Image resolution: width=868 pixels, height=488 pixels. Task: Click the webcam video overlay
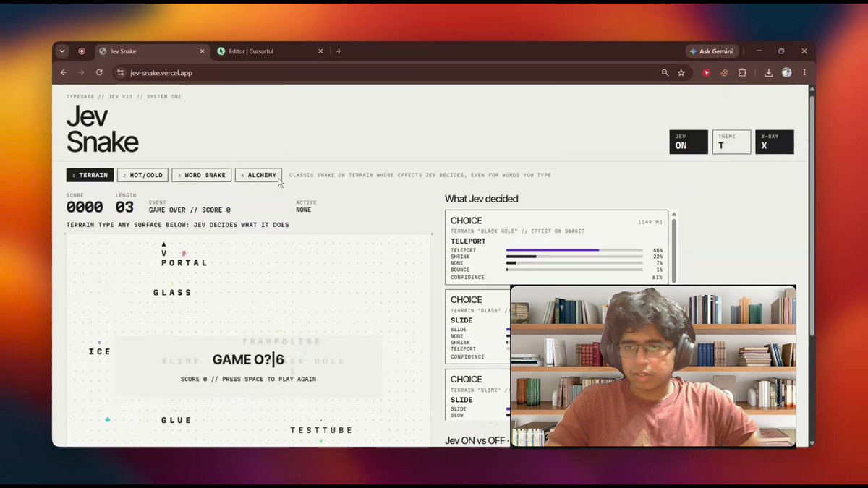(653, 367)
